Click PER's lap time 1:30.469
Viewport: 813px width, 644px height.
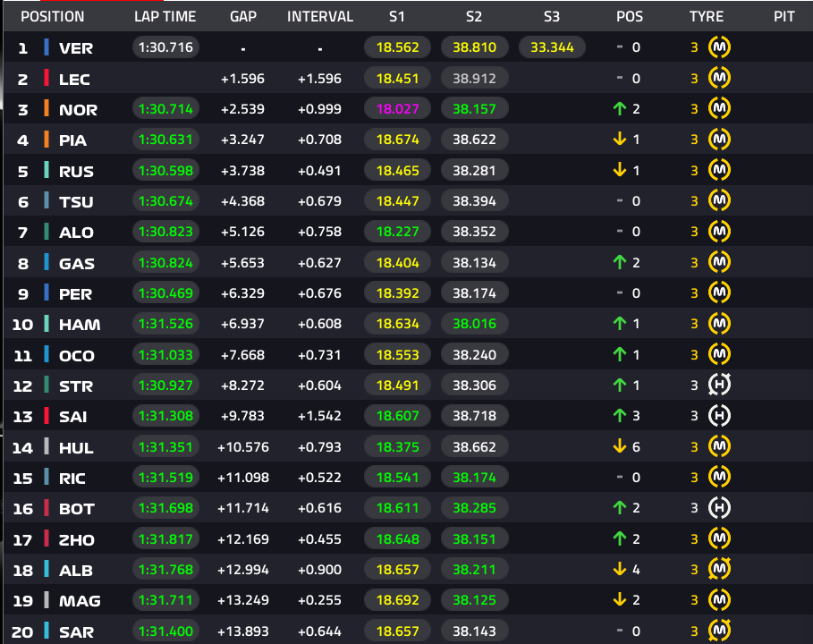(166, 293)
